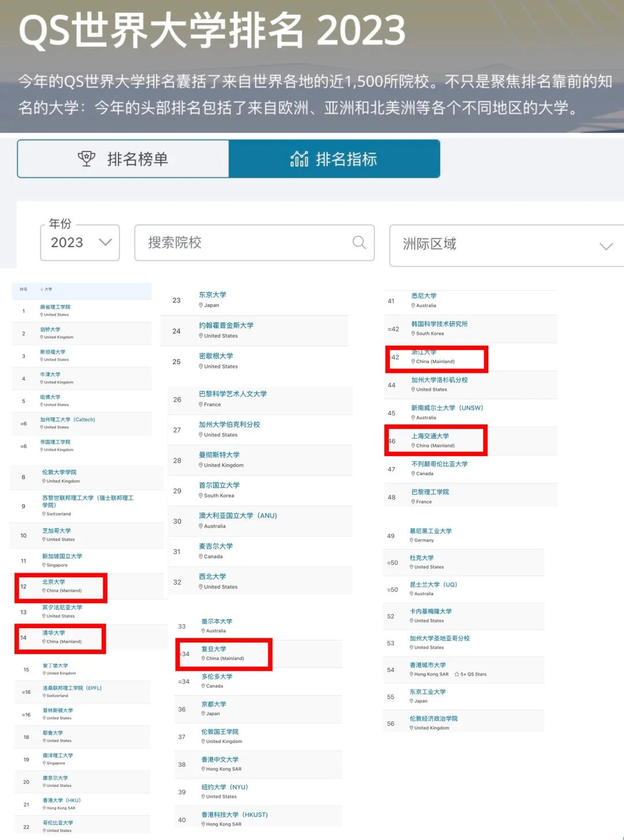Viewport: 624px width, 840px height.
Task: Click the trophy icon in 排名榜单
Action: click(87, 159)
